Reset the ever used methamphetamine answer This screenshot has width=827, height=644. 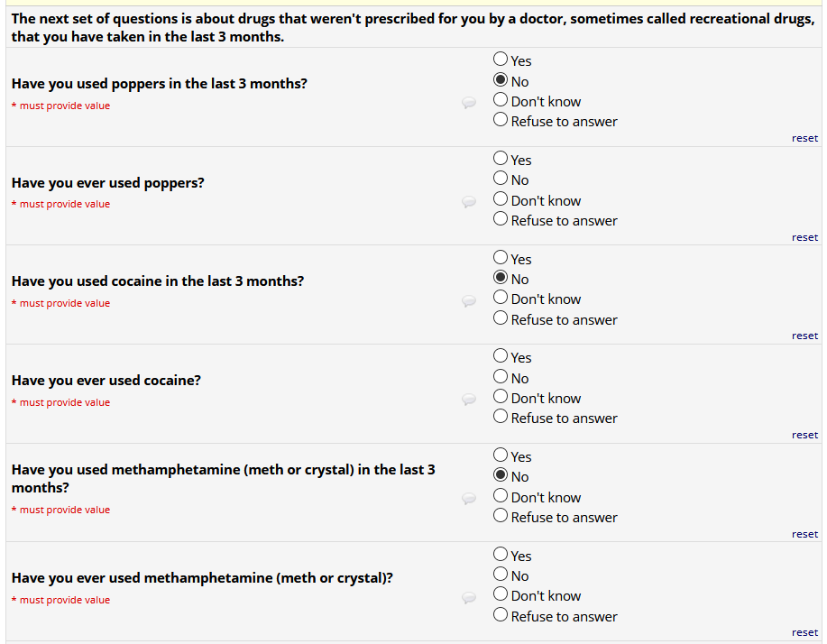(804, 632)
